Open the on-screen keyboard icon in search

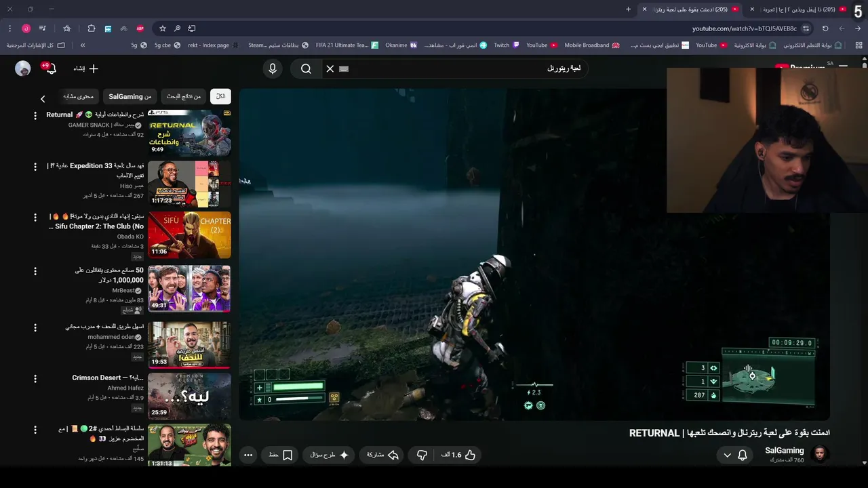click(344, 68)
